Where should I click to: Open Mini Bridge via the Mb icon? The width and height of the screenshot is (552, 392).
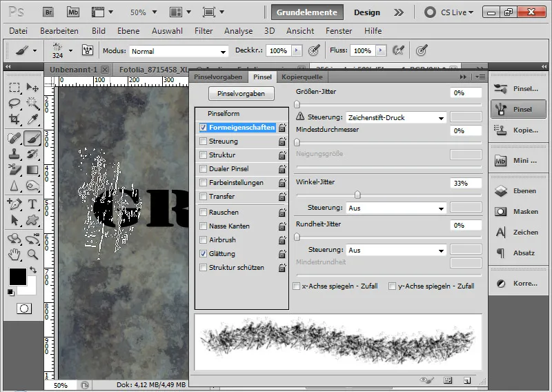coord(73,12)
